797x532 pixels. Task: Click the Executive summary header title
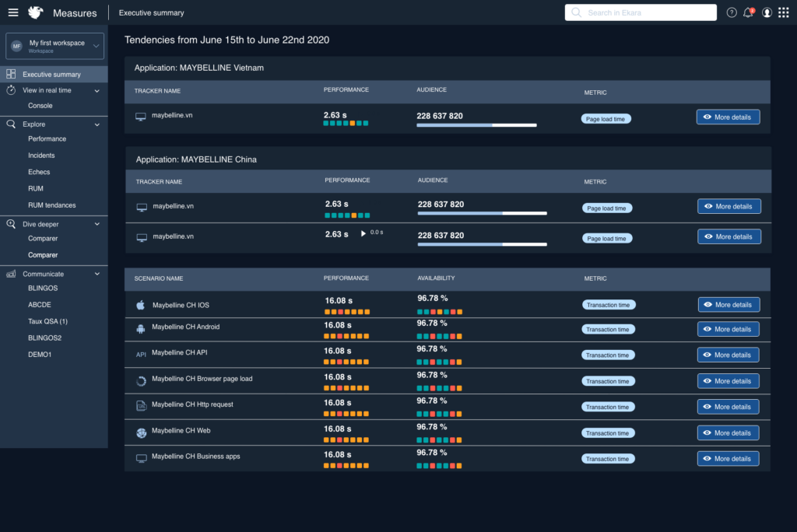(x=152, y=12)
